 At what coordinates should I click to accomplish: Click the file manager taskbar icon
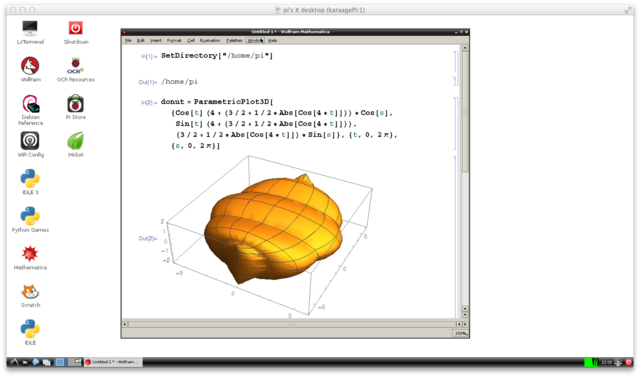click(x=25, y=362)
